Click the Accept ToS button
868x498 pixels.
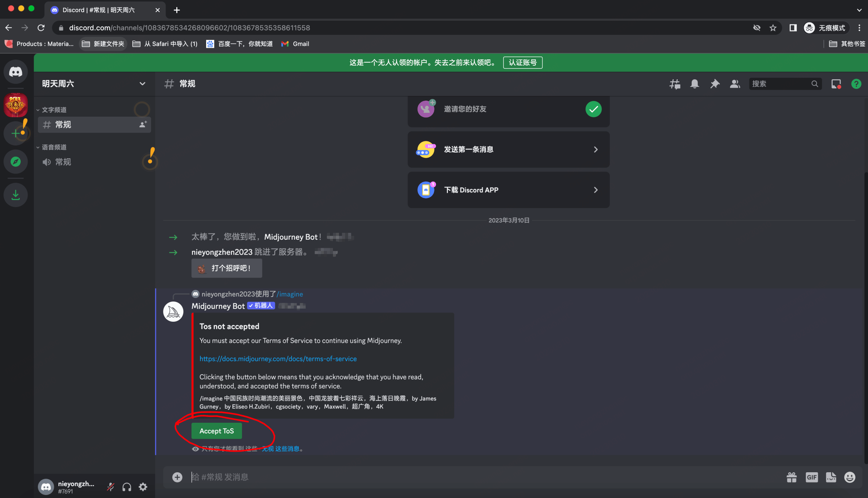tap(216, 431)
